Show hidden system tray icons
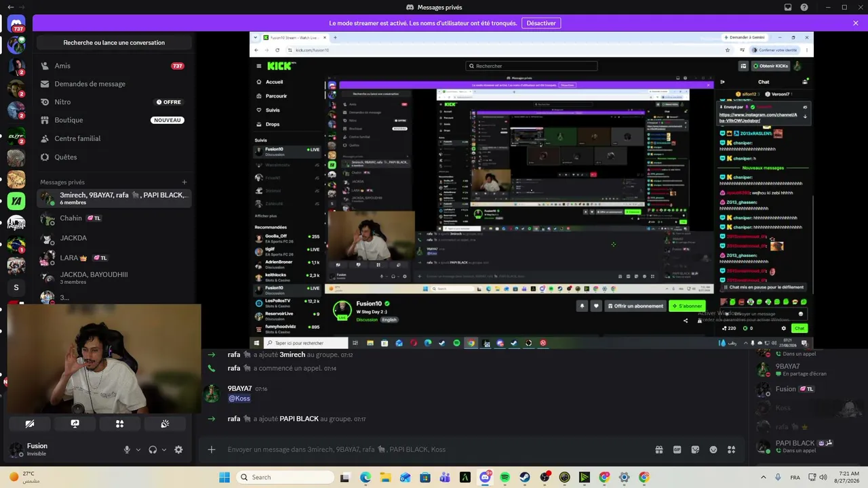Screen dimensions: 868x488 (x=764, y=477)
